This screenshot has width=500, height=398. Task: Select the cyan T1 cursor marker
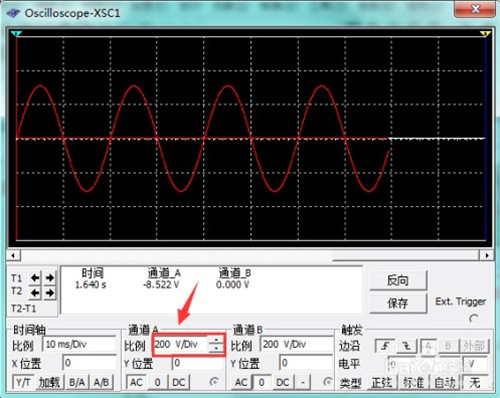coord(16,33)
